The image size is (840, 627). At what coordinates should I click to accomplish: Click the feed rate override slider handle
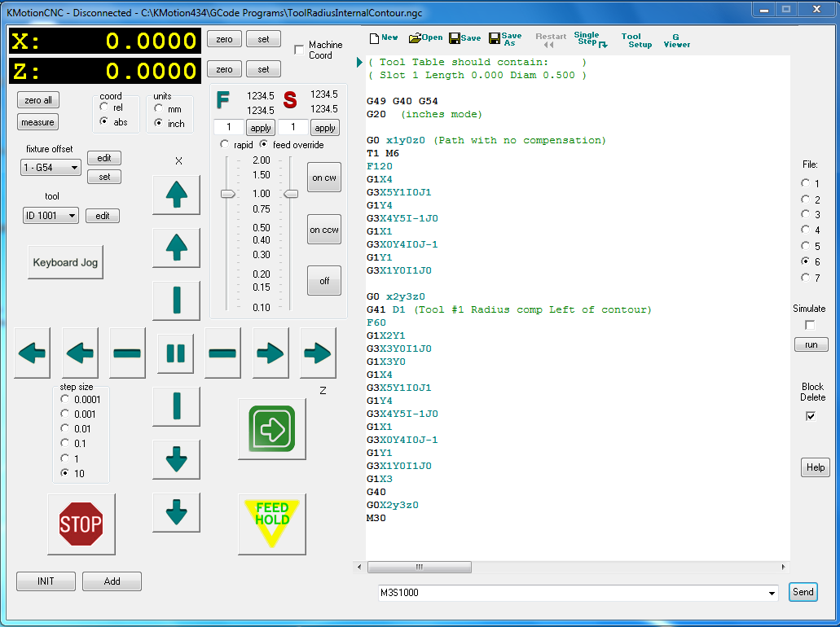point(228,194)
